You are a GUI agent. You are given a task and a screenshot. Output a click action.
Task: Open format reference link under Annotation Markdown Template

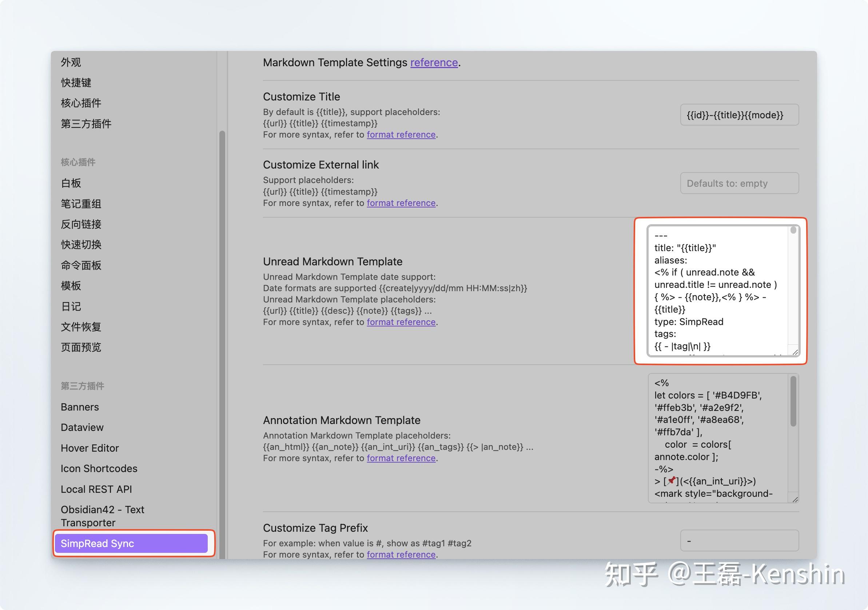coord(401,458)
